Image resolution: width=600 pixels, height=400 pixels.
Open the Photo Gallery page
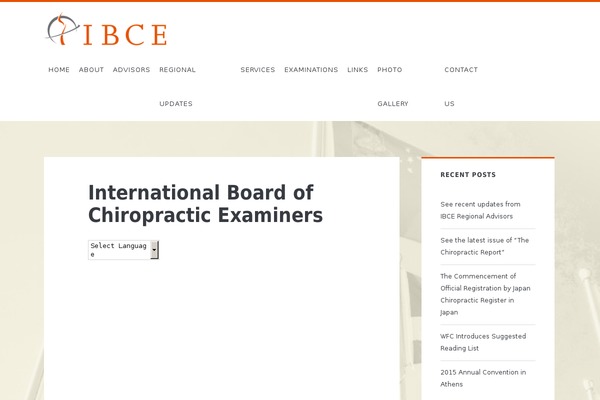393,87
